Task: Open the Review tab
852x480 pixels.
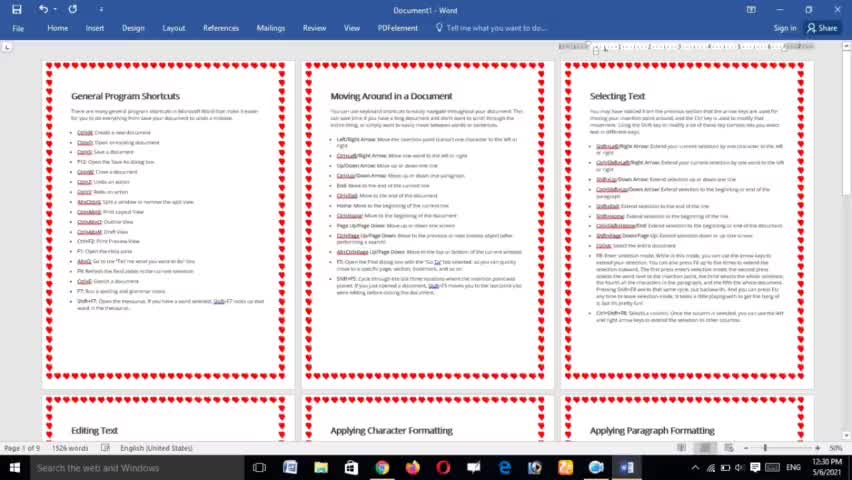Action: pos(314,28)
